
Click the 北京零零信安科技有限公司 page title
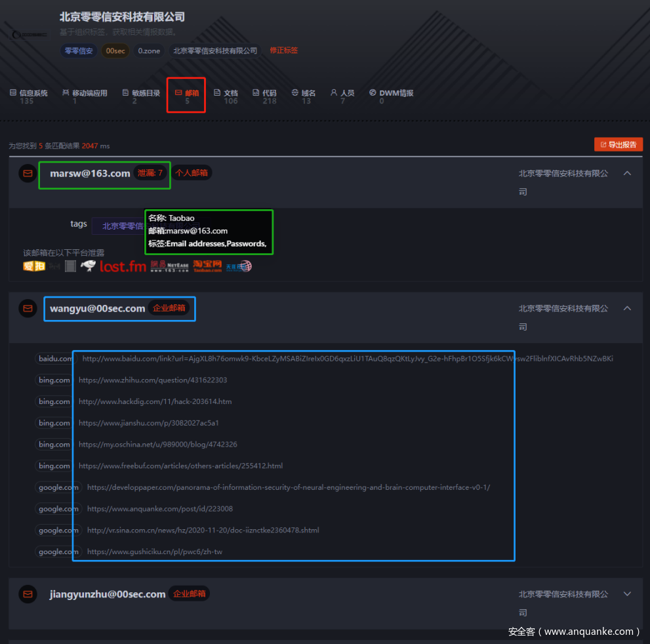pyautogui.click(x=122, y=17)
